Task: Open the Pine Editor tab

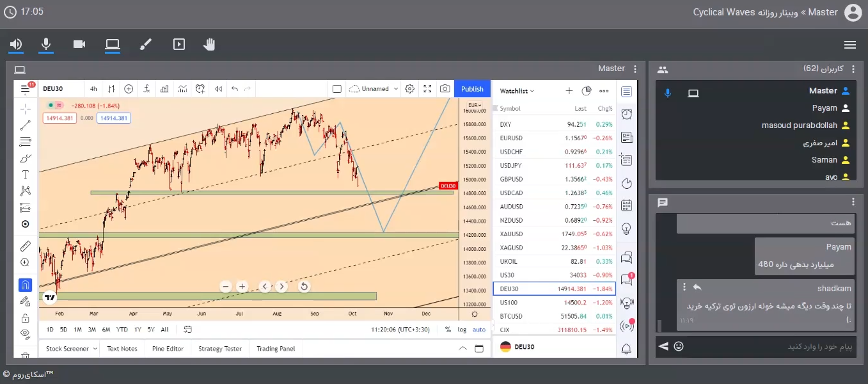Action: [x=168, y=349]
